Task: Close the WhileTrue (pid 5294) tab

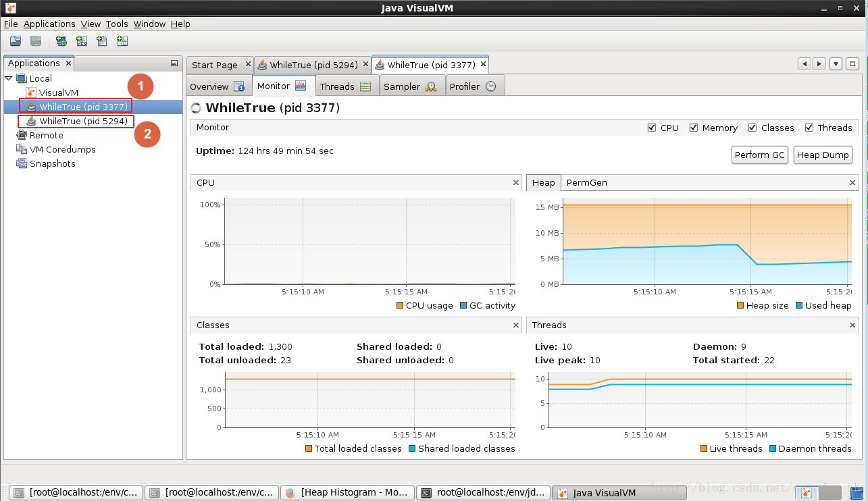Action: [x=365, y=65]
